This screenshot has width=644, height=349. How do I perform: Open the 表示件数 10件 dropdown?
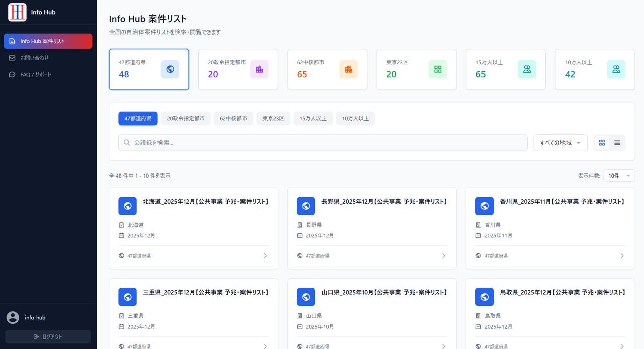tap(619, 175)
